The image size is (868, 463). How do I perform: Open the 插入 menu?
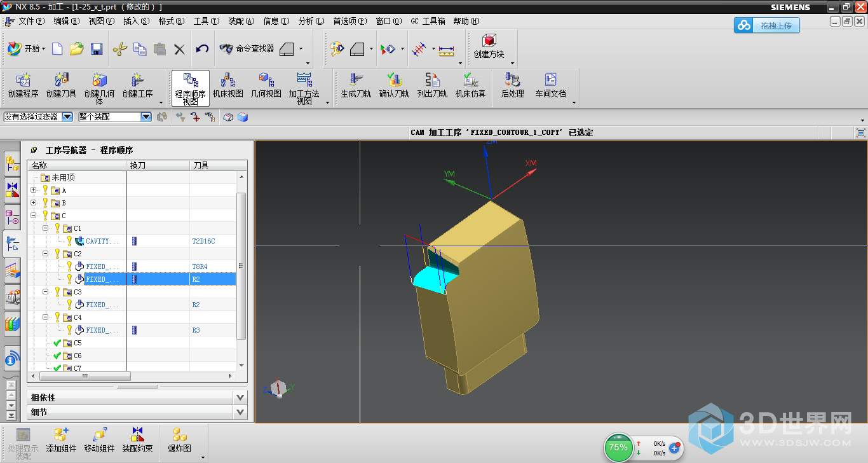136,21
